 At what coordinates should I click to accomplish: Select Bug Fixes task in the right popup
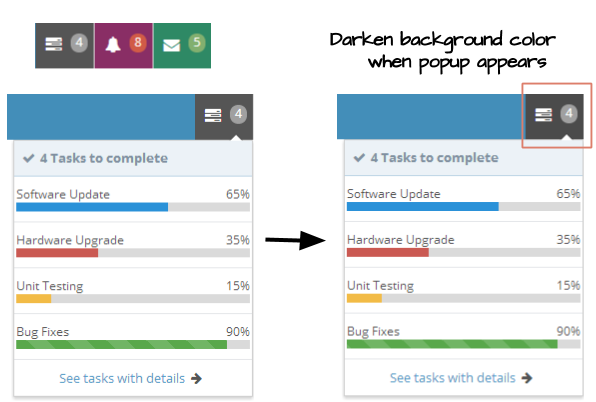tap(464, 336)
